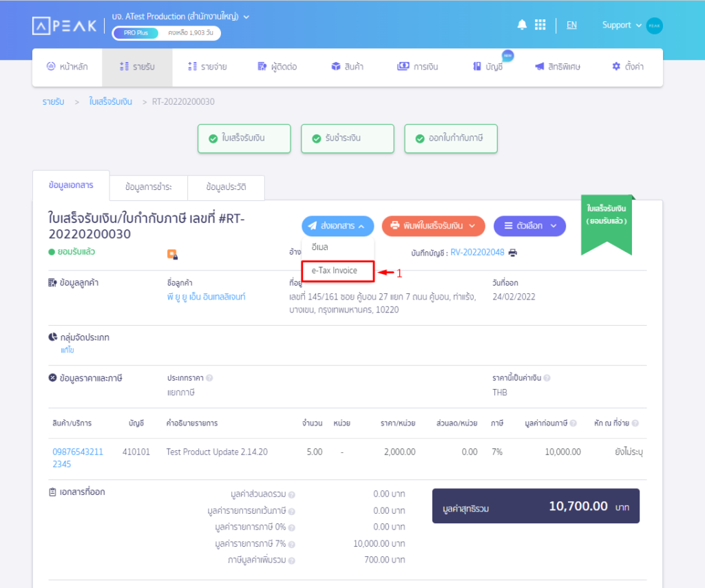Open the notifications bell
Viewport: 705px width, 588px height.
[522, 25]
